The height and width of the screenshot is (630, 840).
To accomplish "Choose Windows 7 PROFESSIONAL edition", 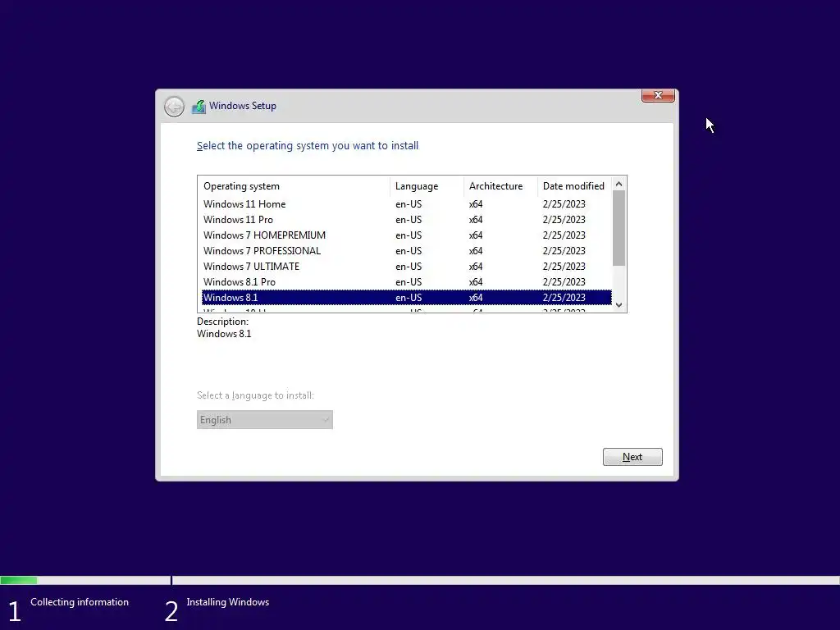I will tap(407, 251).
